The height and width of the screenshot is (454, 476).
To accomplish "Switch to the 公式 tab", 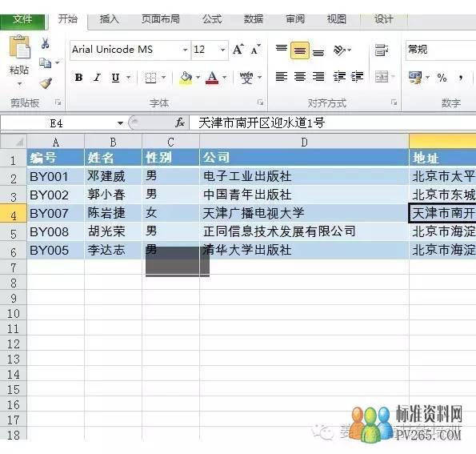I will pos(212,19).
